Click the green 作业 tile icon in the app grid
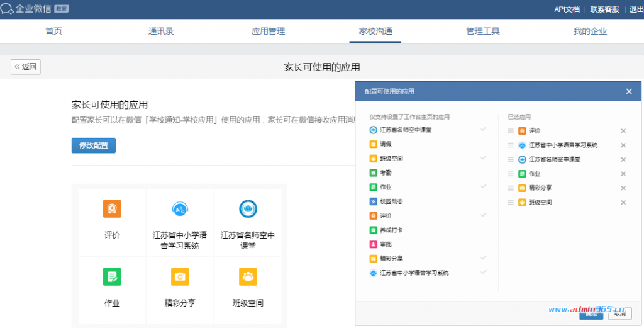The image size is (644, 328). click(x=112, y=276)
